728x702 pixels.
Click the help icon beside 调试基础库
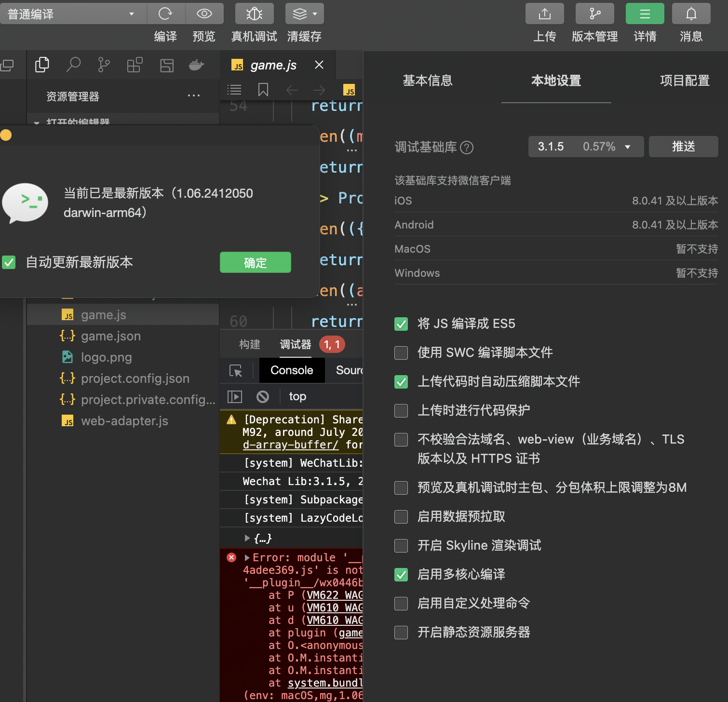467,147
